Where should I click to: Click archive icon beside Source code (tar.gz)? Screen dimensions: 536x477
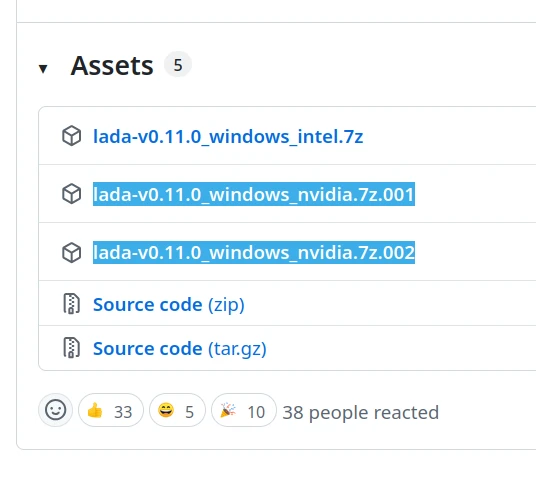(71, 347)
